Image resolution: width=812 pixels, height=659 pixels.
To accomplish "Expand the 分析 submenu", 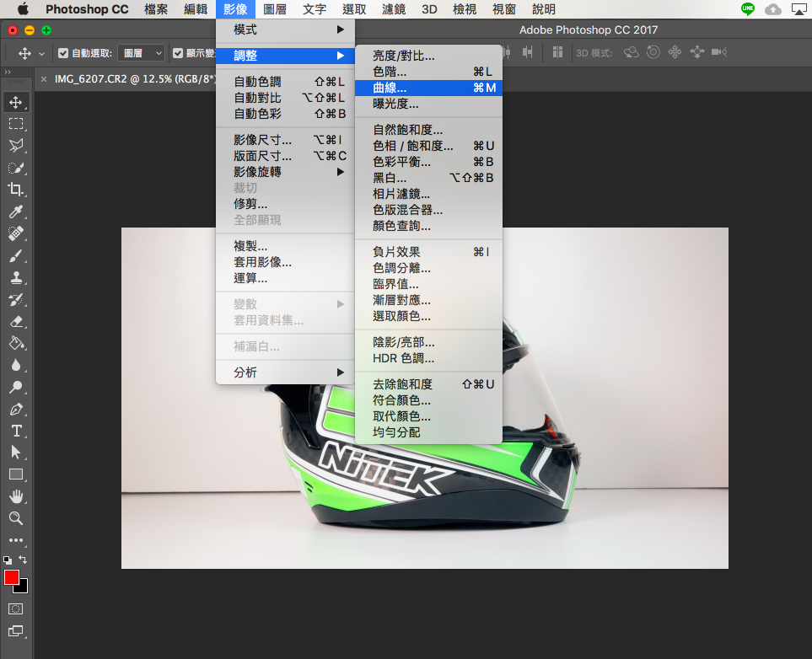I will (x=285, y=372).
